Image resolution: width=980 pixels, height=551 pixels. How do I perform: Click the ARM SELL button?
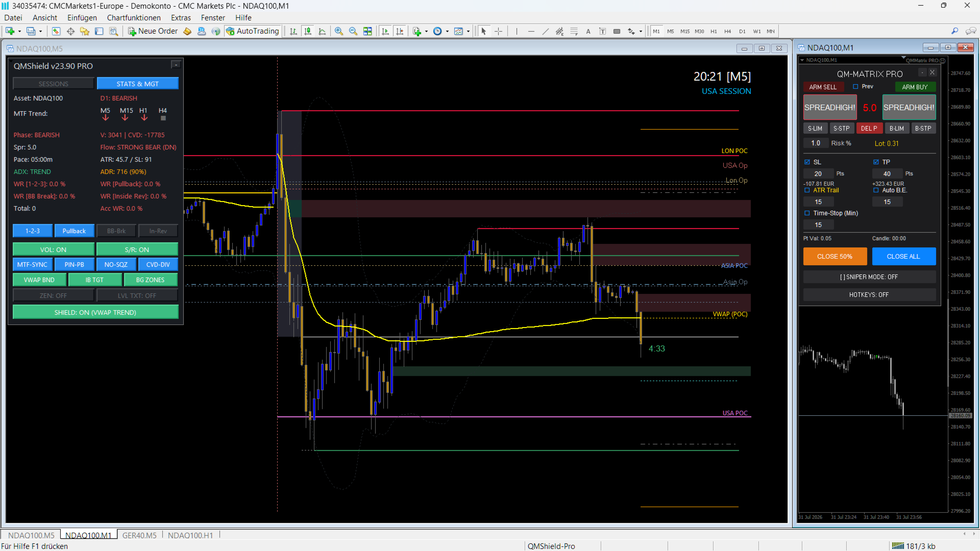(823, 87)
